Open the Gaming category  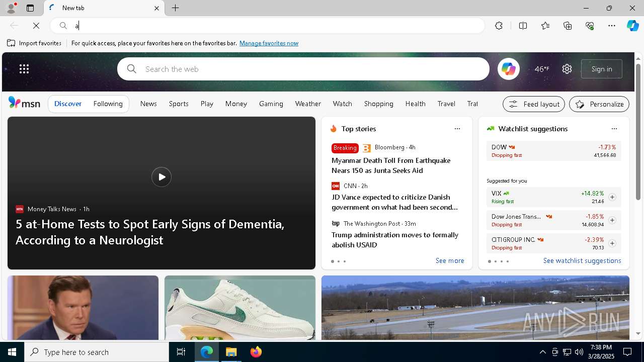271,104
